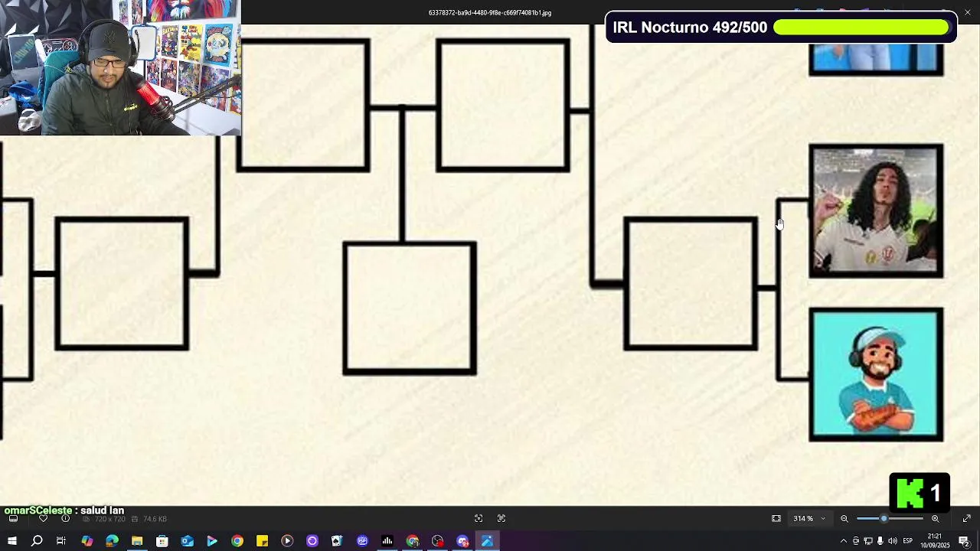Open taskbar Search
The image size is (980, 551).
(37, 542)
